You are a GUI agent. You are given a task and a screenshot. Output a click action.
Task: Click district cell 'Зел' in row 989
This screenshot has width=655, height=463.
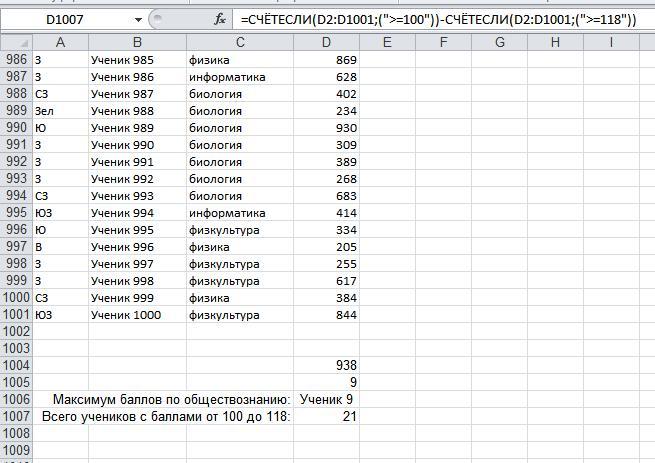[61, 111]
